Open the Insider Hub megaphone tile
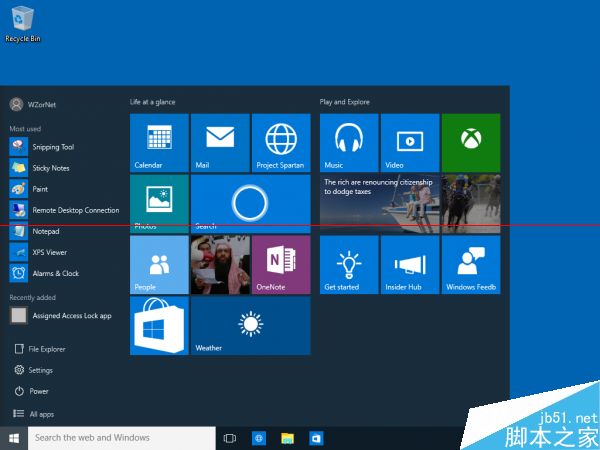The image size is (600, 450). point(410,265)
